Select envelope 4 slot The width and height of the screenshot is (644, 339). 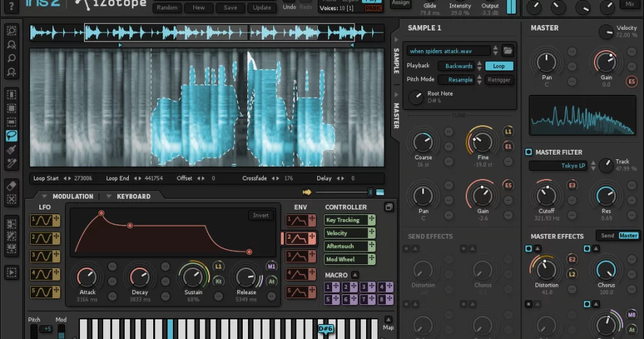click(x=300, y=274)
